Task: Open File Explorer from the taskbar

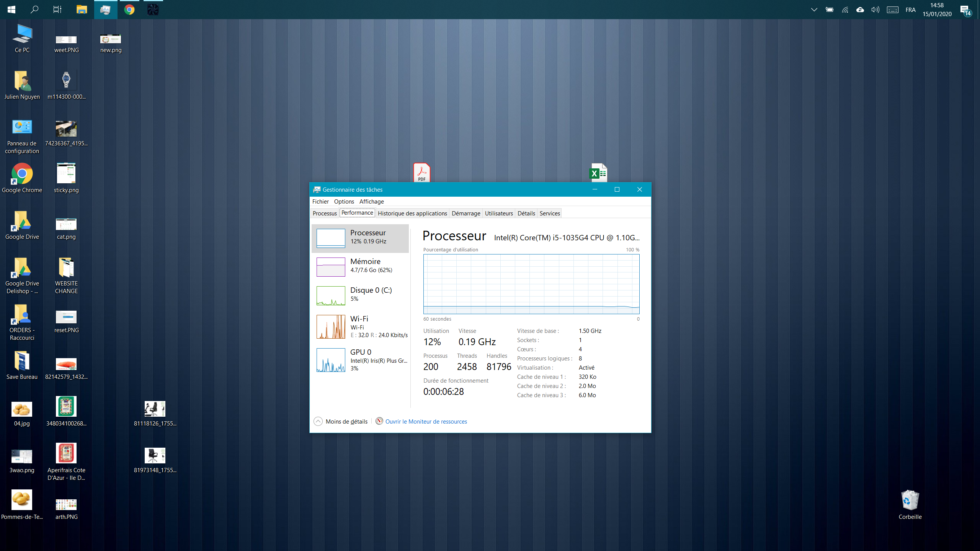Action: [x=82, y=10]
